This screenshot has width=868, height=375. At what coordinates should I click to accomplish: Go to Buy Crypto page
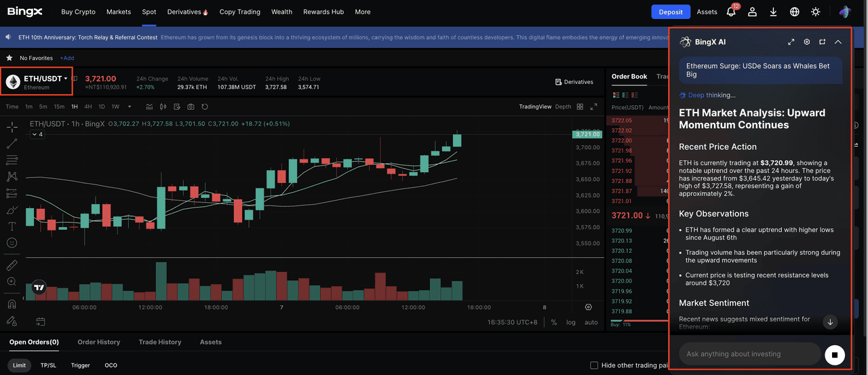point(78,12)
